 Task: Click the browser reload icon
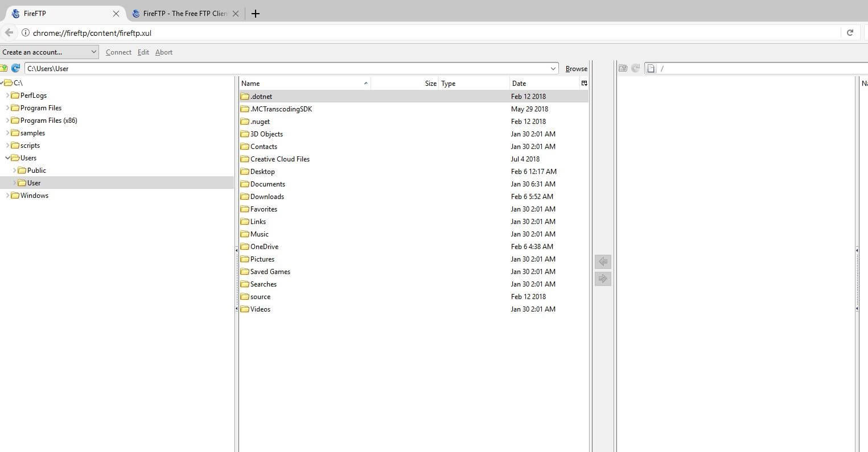click(850, 33)
